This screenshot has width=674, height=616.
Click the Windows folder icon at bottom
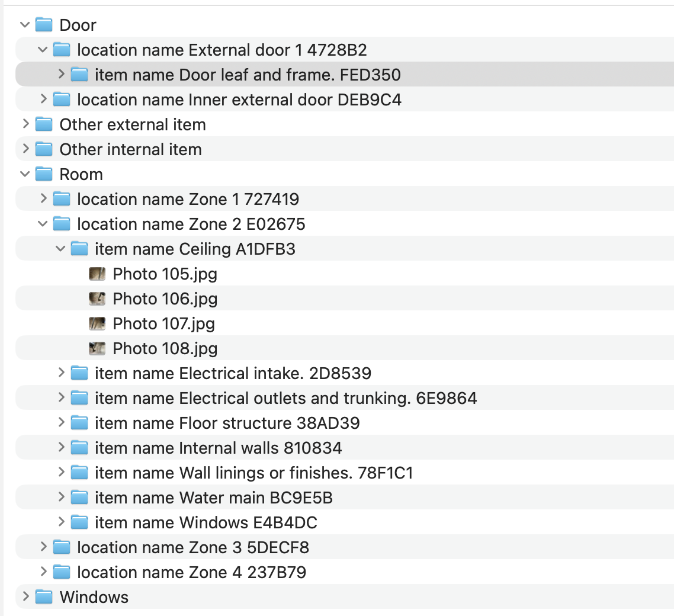(x=44, y=597)
